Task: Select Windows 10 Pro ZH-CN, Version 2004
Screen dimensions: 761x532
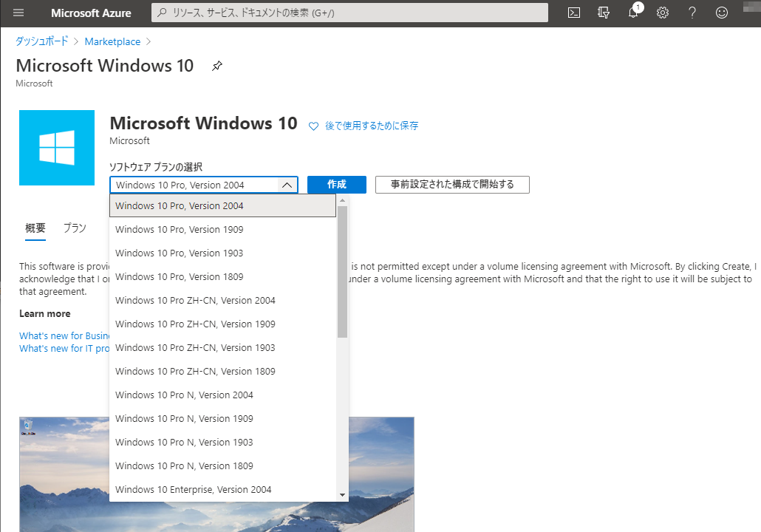Action: 195,300
